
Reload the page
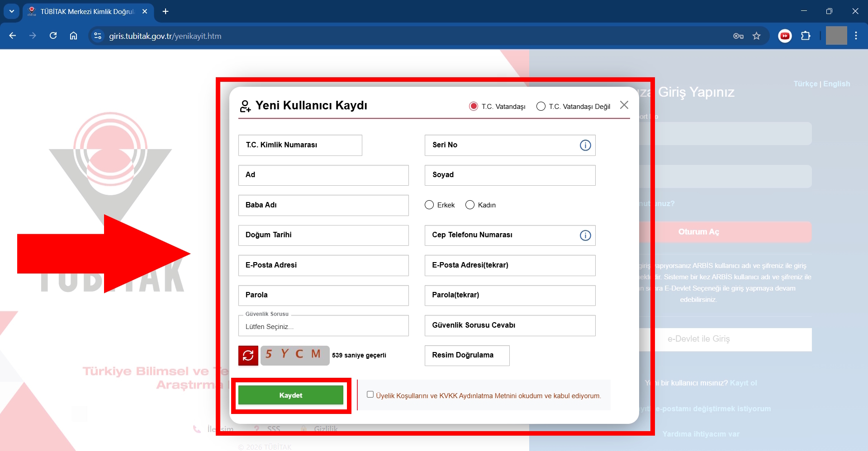(53, 36)
